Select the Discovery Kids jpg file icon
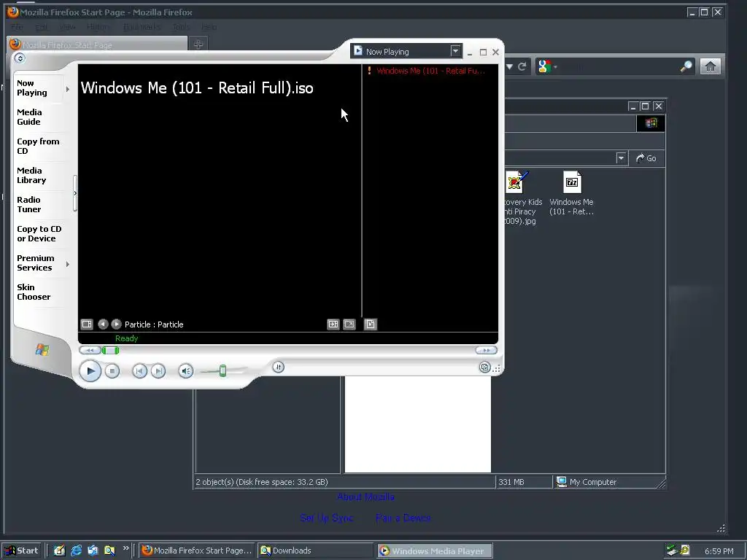The image size is (747, 560). coord(516,182)
